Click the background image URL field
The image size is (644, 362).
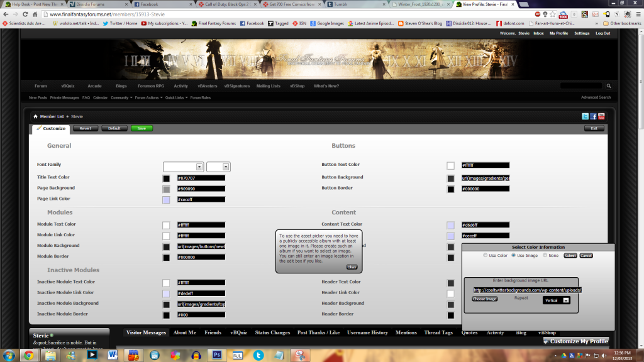pyautogui.click(x=528, y=290)
